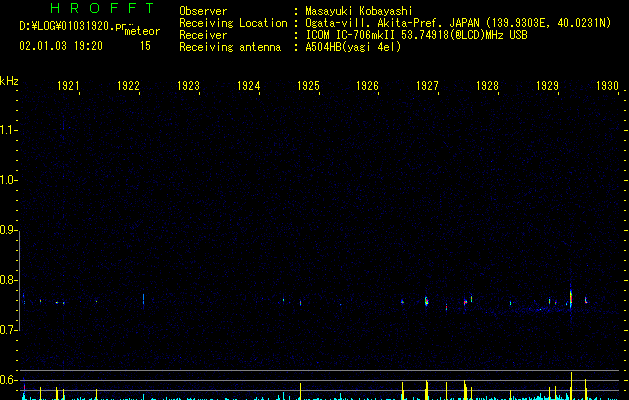Click the 1925 time axis marker

click(308, 86)
